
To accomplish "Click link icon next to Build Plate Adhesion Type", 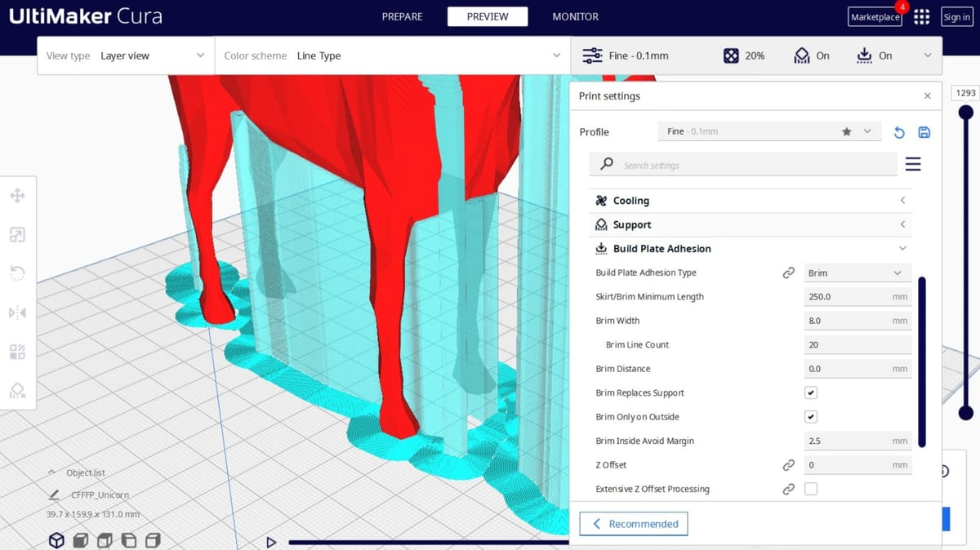I will [788, 273].
